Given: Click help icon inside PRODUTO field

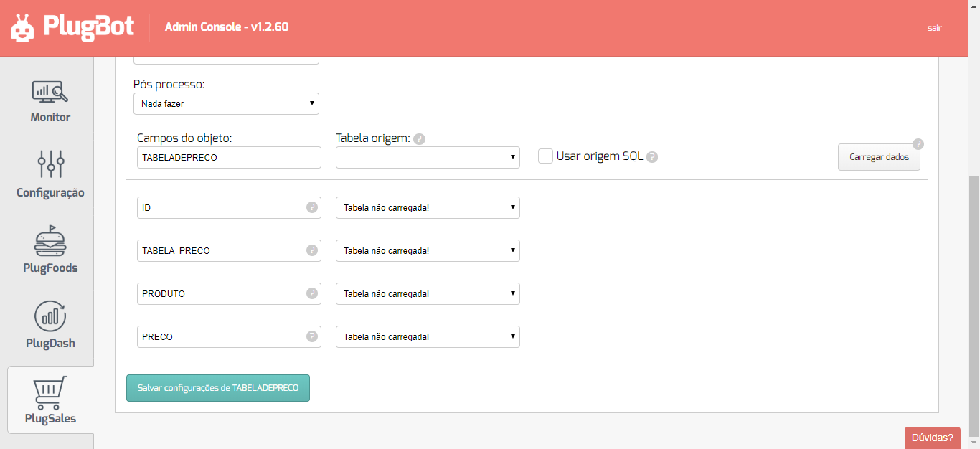Looking at the screenshot, I should click(x=312, y=293).
